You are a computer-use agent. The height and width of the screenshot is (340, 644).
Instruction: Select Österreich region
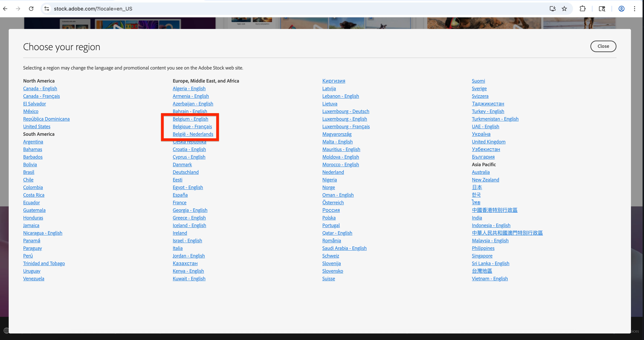tap(333, 203)
